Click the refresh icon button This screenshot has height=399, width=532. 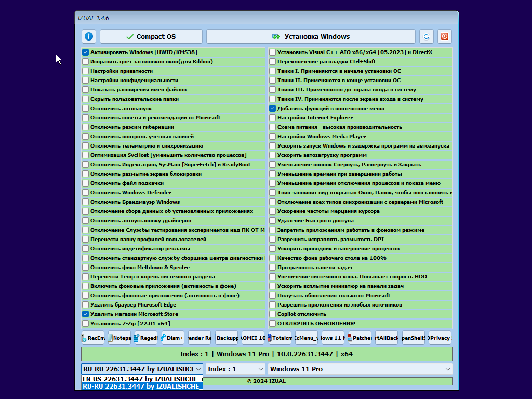coord(426,36)
